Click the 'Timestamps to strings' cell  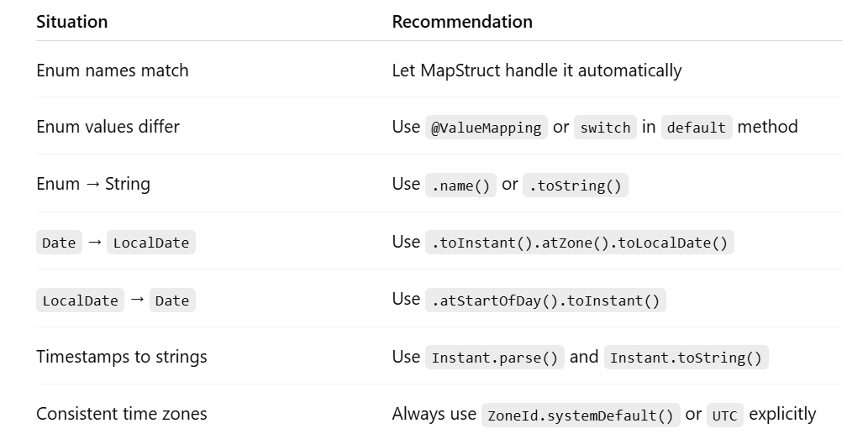[x=122, y=357]
